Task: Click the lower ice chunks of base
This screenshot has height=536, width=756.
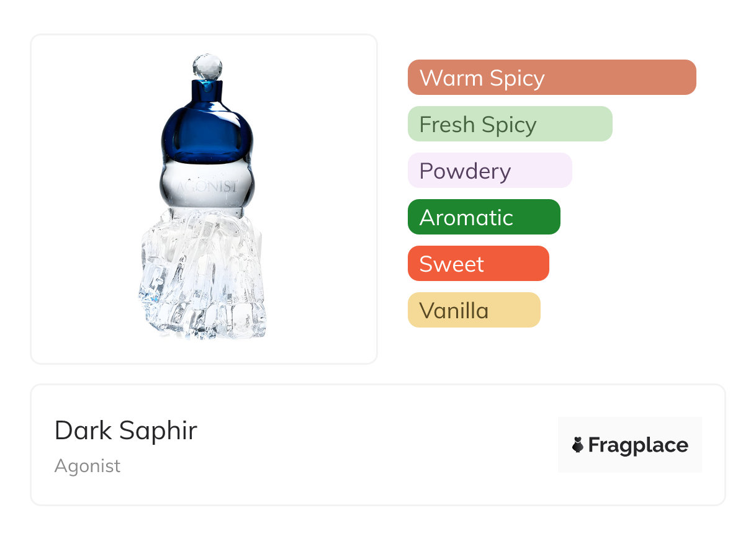Action: 205,316
